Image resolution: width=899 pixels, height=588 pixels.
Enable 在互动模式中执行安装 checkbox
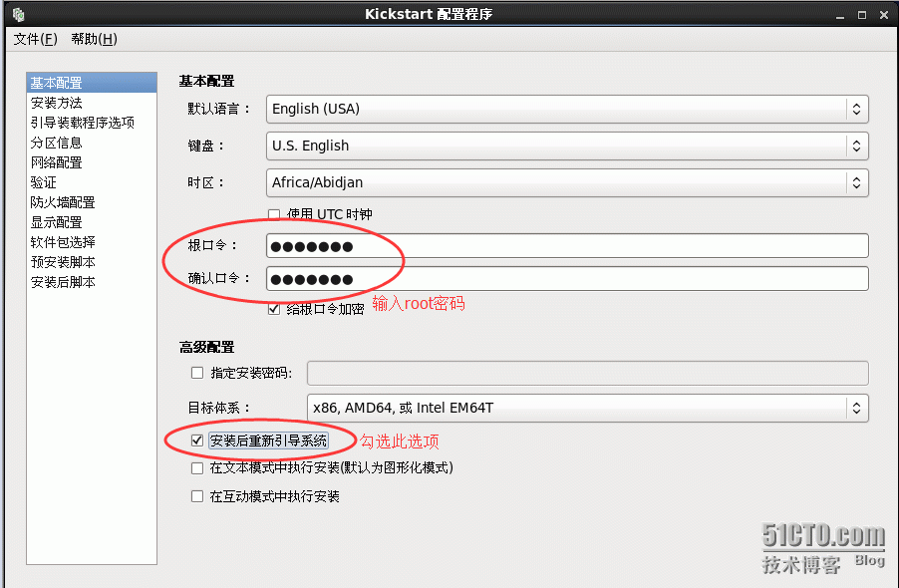pos(197,496)
